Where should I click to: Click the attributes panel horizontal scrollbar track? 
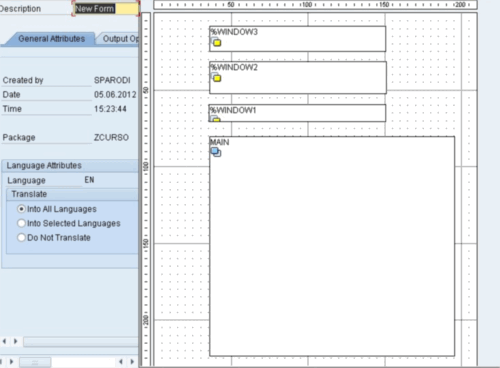[x=81, y=342]
